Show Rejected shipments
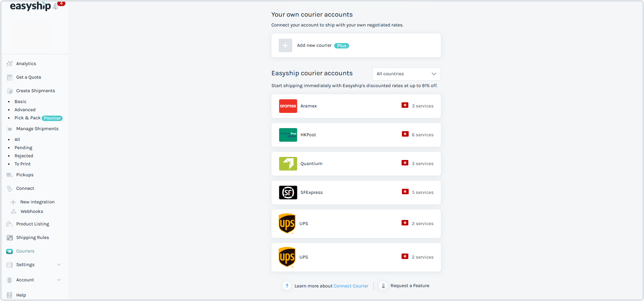644x301 pixels. coord(24,156)
